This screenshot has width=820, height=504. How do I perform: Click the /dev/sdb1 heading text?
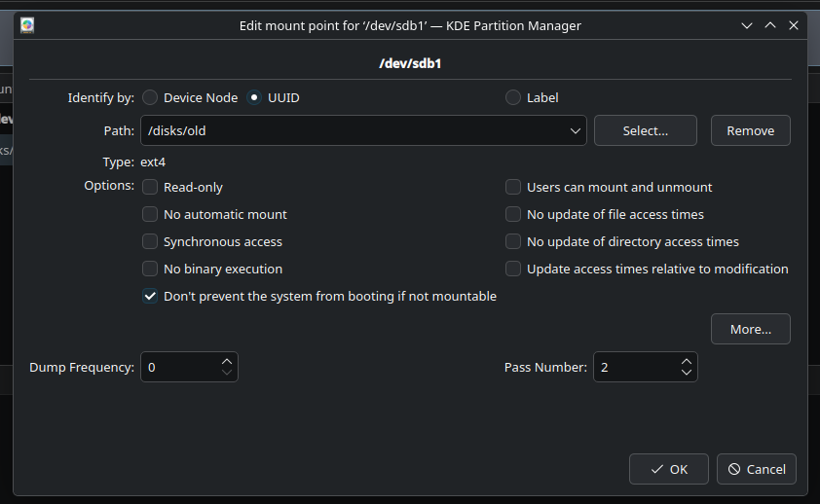click(x=410, y=63)
